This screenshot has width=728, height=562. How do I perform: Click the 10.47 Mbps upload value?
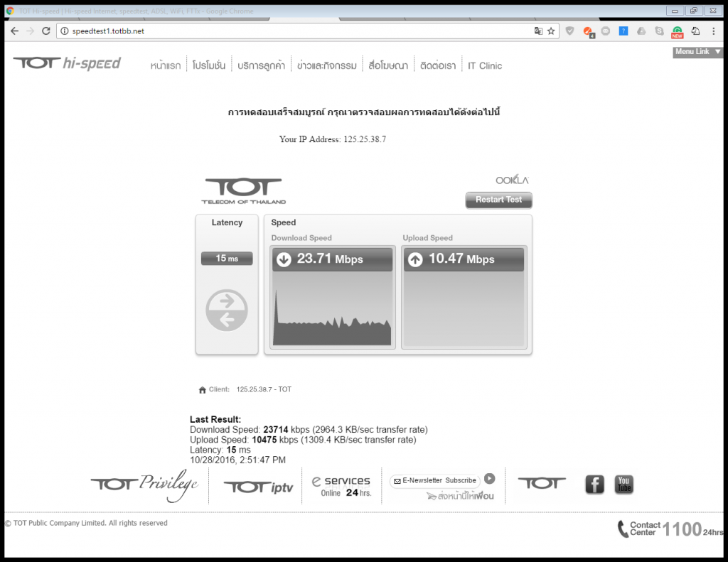pos(461,259)
